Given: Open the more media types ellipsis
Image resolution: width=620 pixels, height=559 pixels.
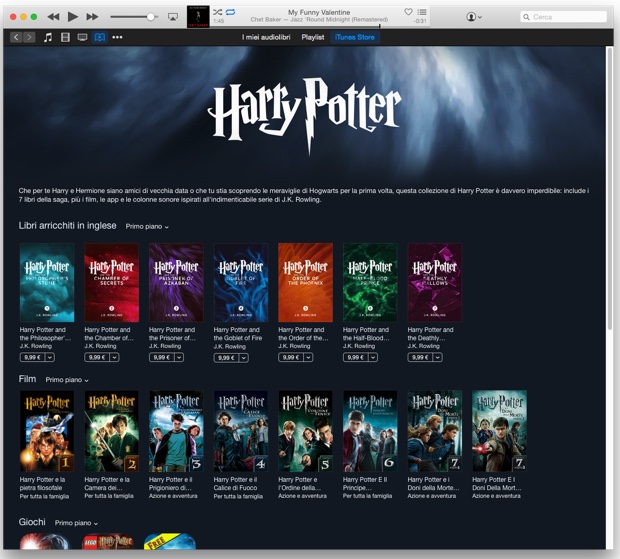Looking at the screenshot, I should coord(117,37).
